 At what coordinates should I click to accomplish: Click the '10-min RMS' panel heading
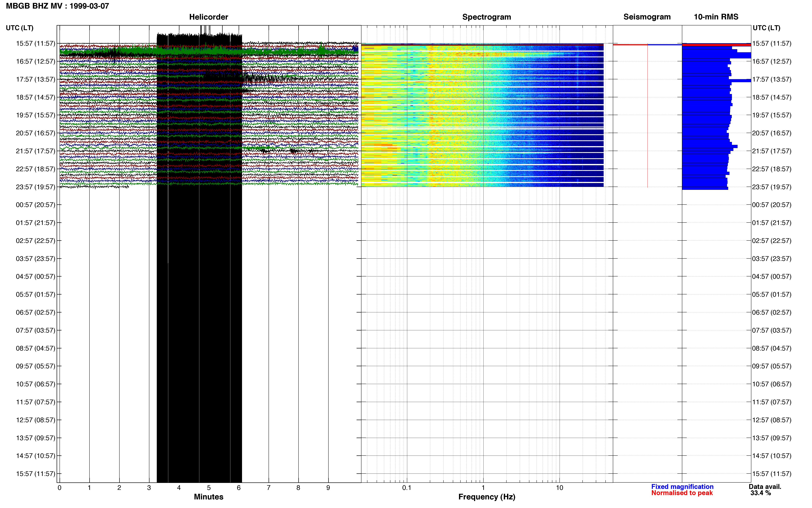click(x=716, y=17)
